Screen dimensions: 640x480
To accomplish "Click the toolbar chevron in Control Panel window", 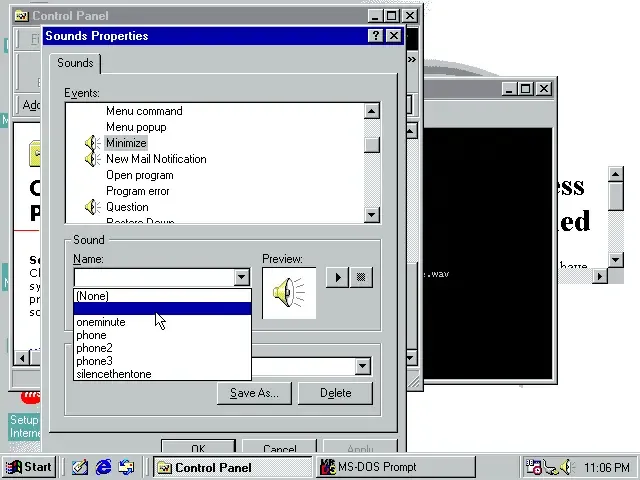I will pos(411,60).
